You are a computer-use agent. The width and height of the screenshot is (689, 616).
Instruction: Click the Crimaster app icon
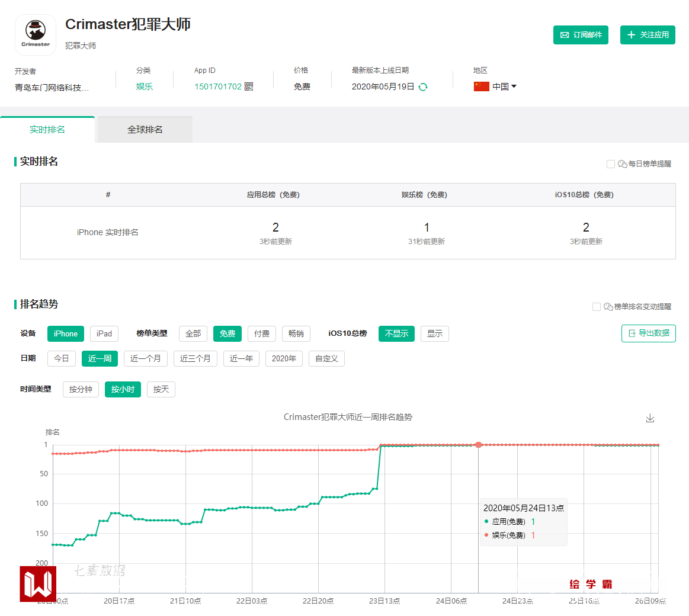pos(36,35)
